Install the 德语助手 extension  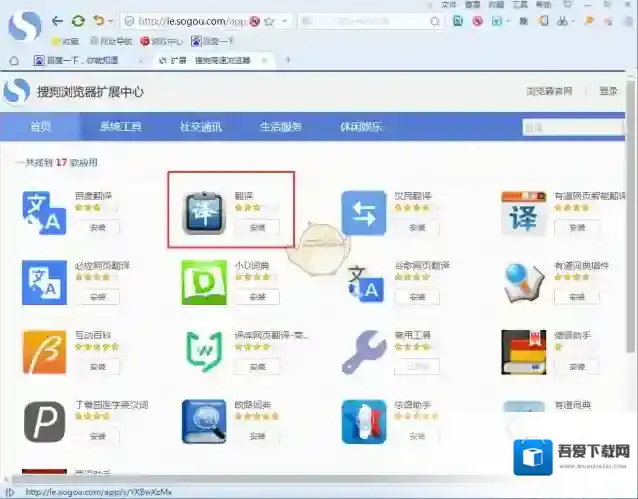click(577, 367)
